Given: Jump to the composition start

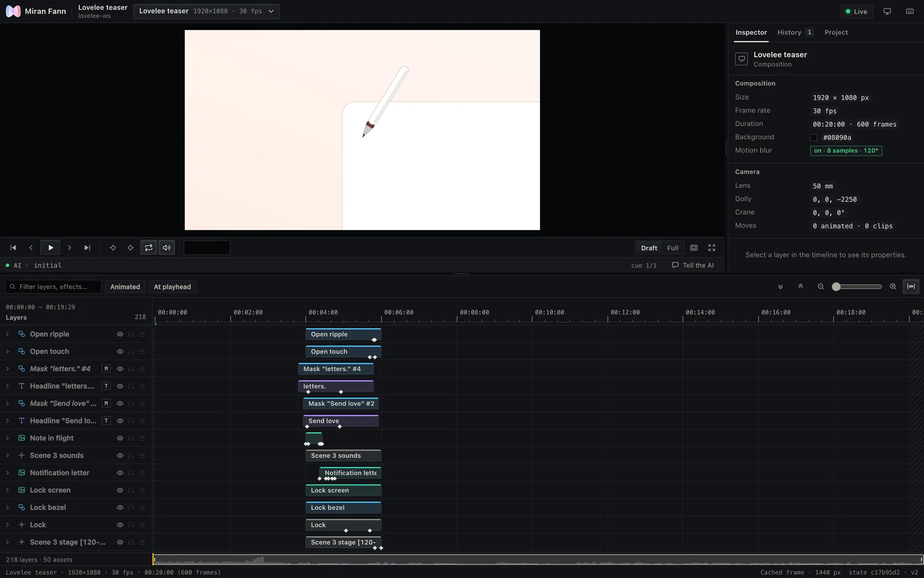Looking at the screenshot, I should click(x=13, y=248).
